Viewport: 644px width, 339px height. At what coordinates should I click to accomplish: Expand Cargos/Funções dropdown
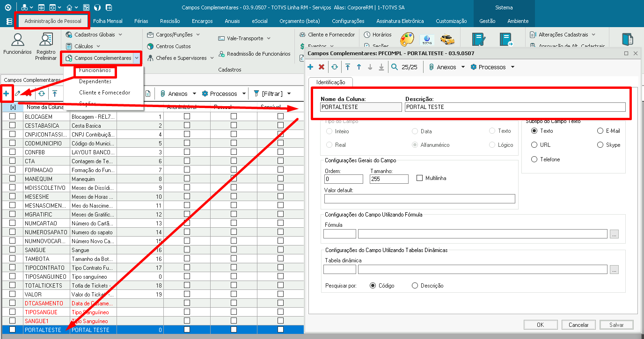(x=198, y=35)
